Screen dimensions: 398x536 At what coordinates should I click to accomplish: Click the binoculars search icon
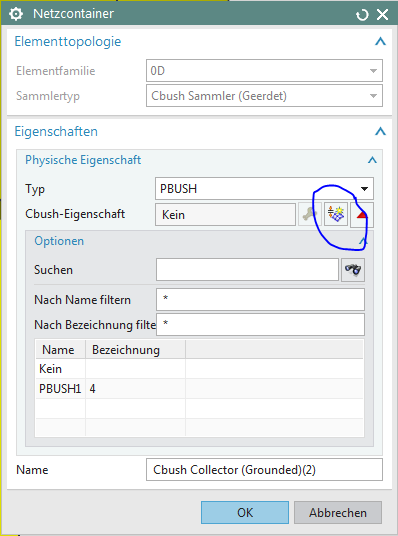353,270
